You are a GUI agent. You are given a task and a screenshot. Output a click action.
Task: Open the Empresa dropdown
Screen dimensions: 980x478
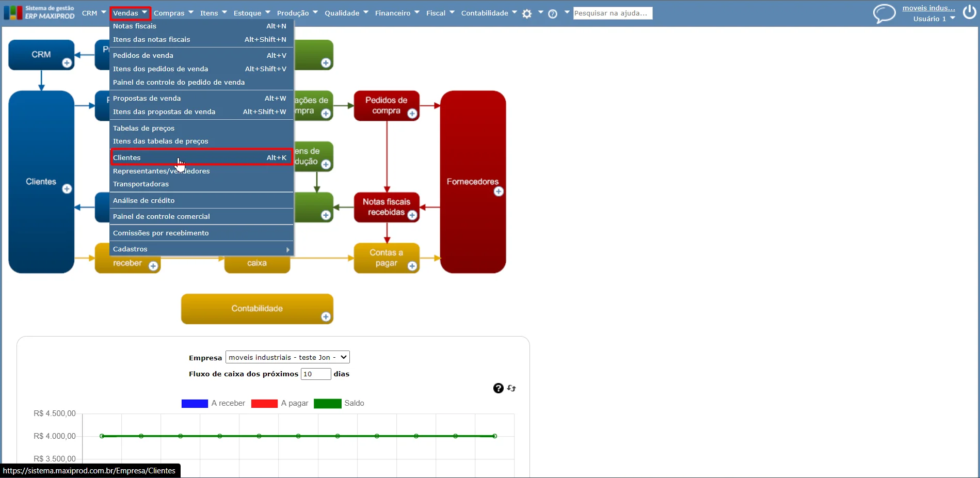pyautogui.click(x=287, y=357)
